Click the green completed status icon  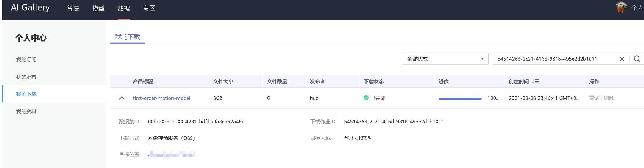pos(366,98)
